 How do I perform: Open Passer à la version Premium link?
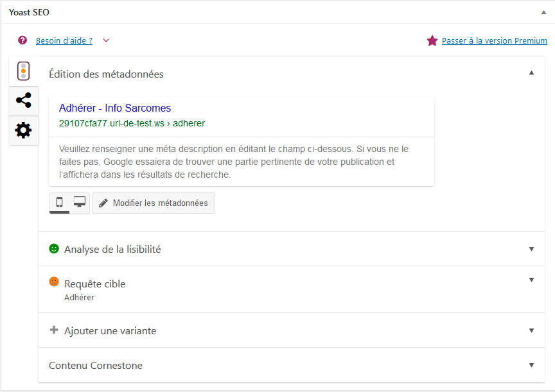pyautogui.click(x=495, y=40)
